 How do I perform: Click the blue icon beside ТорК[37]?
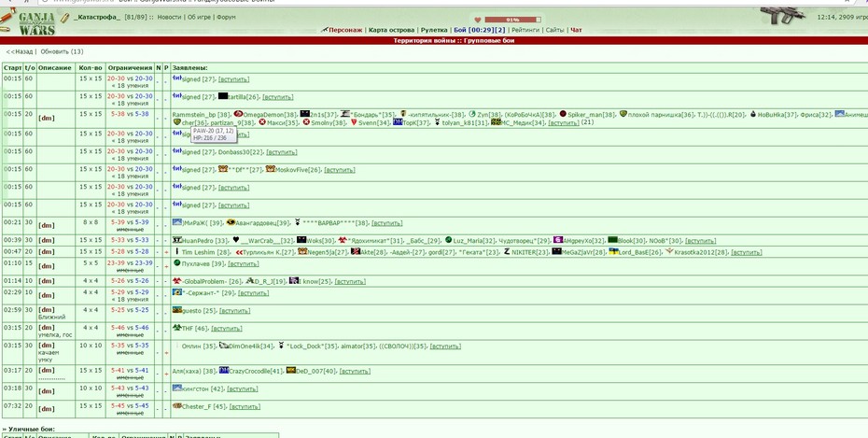pos(398,122)
